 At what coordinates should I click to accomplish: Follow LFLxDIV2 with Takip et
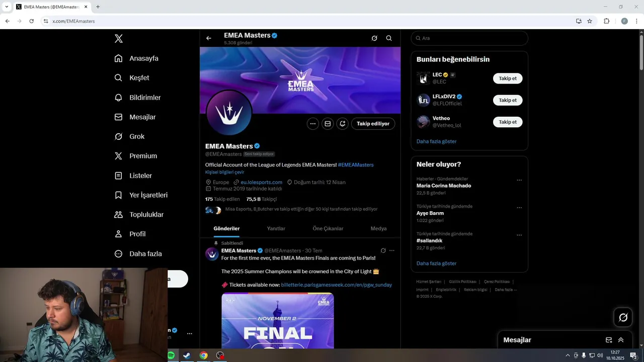(x=508, y=100)
